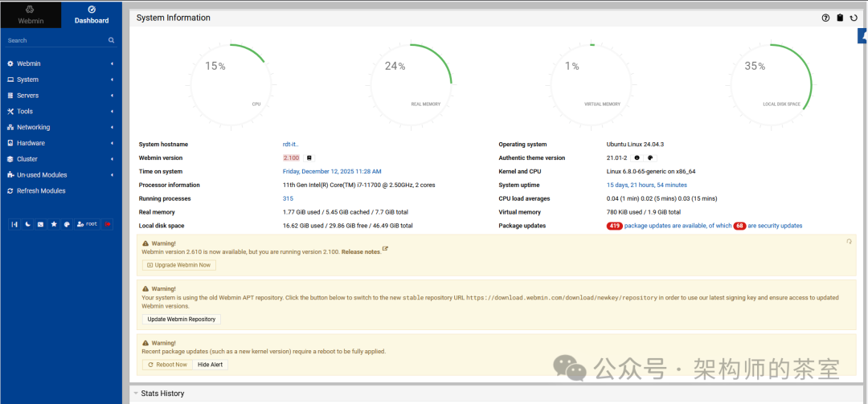Expand the System sidebar category
This screenshot has width=868, height=404.
(61, 80)
